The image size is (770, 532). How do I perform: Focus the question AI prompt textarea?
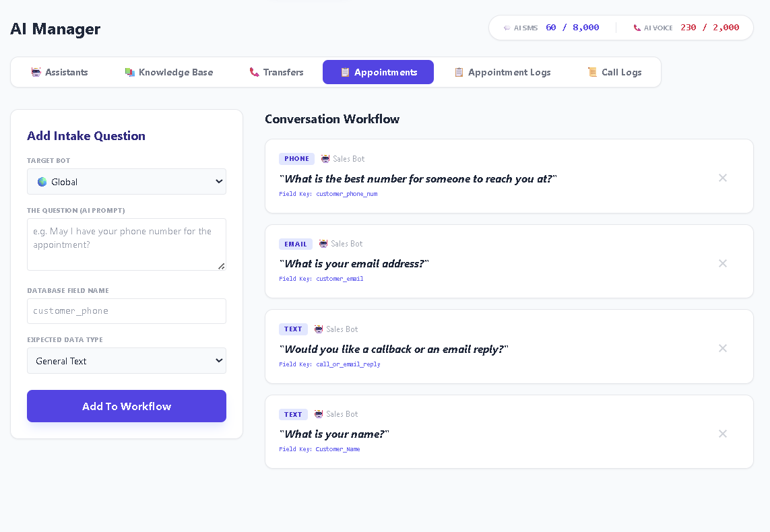(127, 244)
